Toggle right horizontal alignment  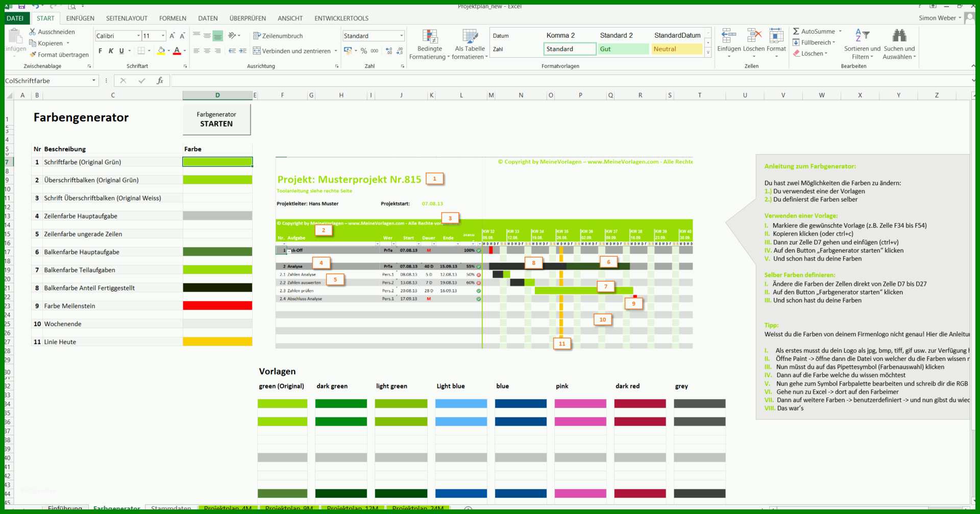(218, 51)
